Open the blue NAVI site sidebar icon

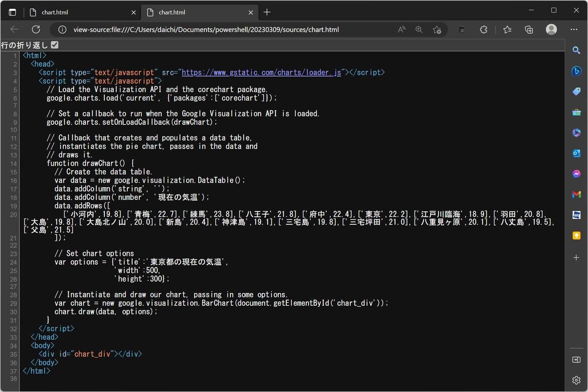[x=576, y=215]
